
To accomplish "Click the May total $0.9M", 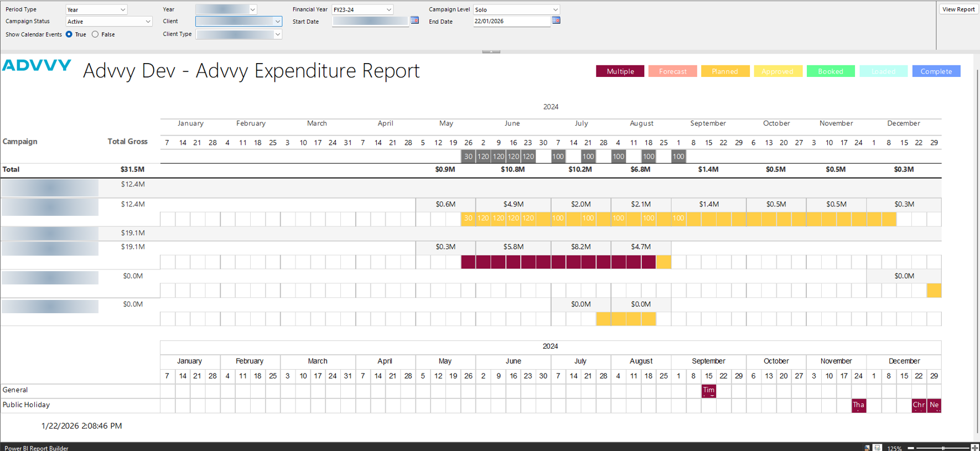I will [x=445, y=169].
